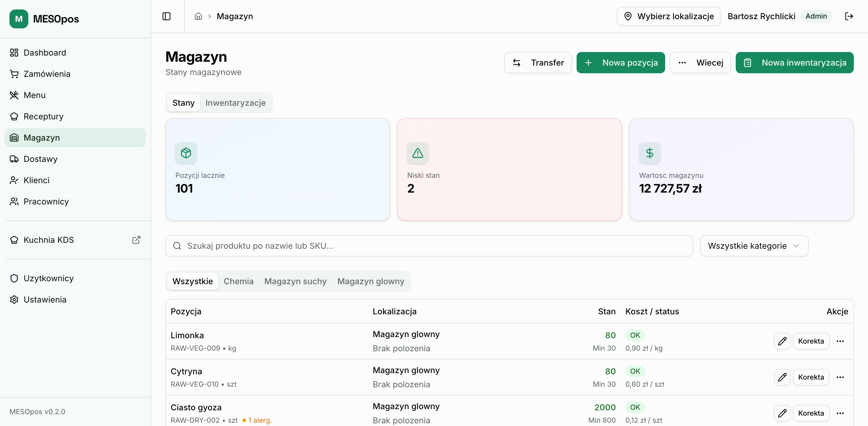
Task: Open the Wybierz lokalizacje selector
Action: [668, 16]
